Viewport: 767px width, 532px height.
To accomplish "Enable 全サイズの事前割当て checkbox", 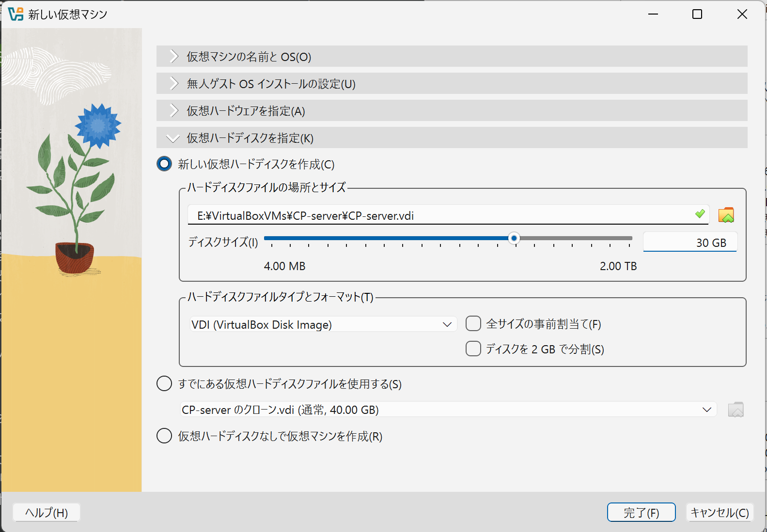I will pos(473,323).
